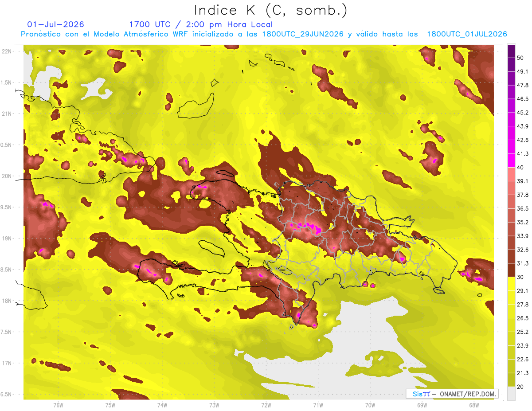Click colorbar label '43.9'
The image size is (532, 411).
point(523,126)
